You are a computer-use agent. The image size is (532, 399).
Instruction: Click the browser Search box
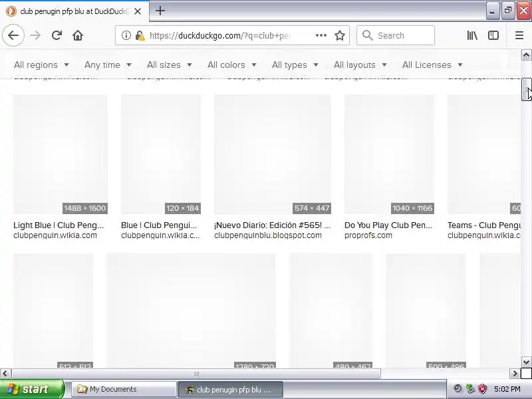click(396, 35)
